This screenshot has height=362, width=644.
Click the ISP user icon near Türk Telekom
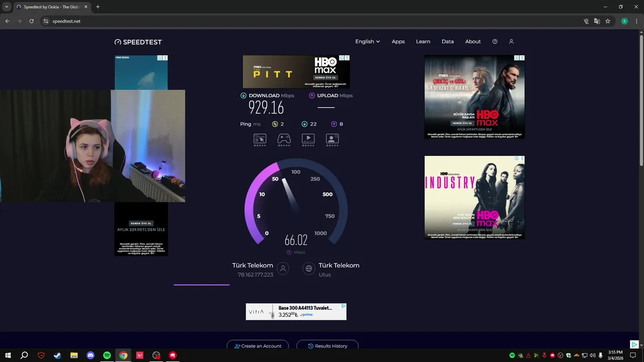pyautogui.click(x=283, y=269)
